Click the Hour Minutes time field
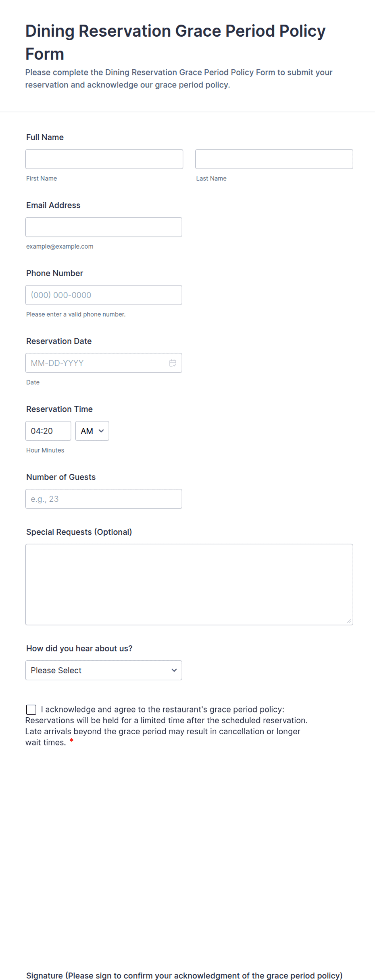The image size is (375, 980). (x=48, y=431)
